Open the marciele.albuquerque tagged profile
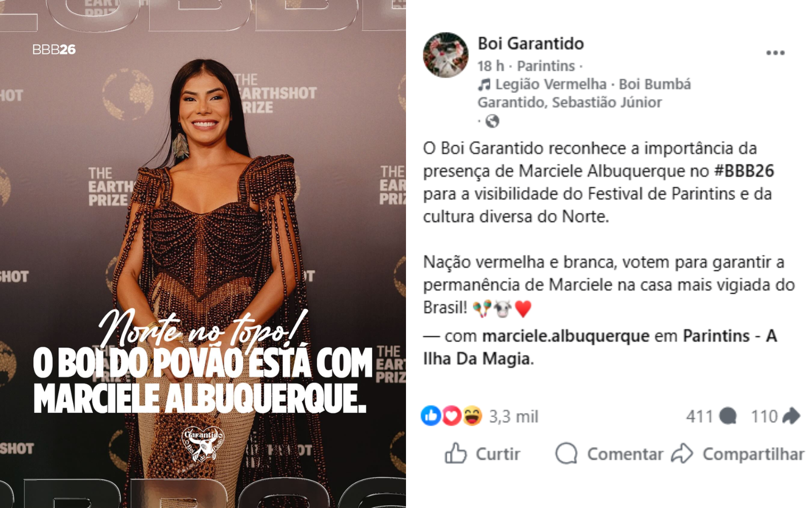Image resolution: width=812 pixels, height=508 pixels. 565,336
